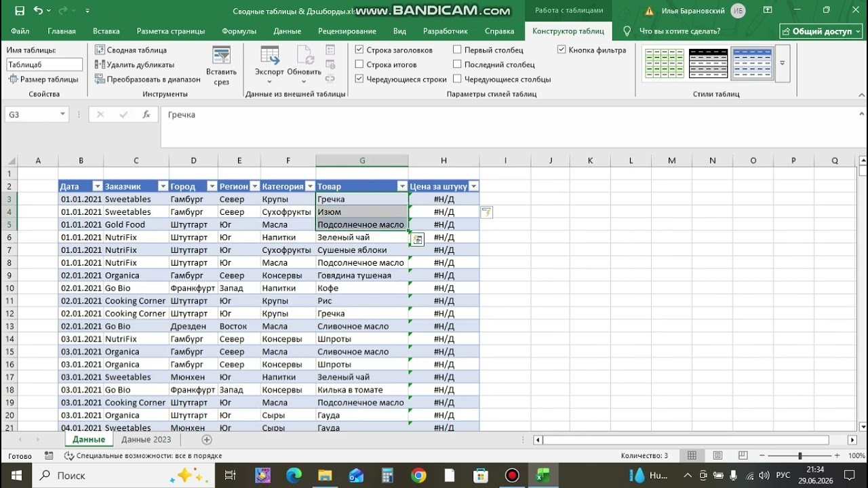
Task: Open the ribbon display options icon
Action: coord(768,10)
